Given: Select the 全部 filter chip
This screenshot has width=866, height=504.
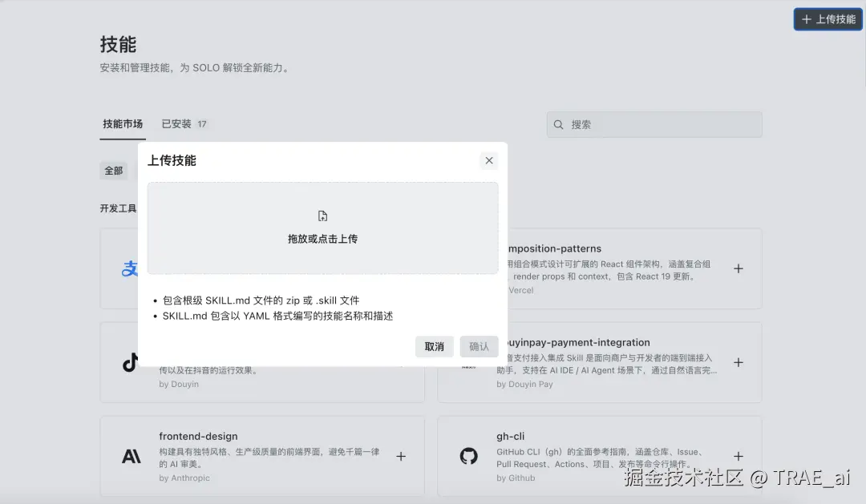Looking at the screenshot, I should (114, 171).
